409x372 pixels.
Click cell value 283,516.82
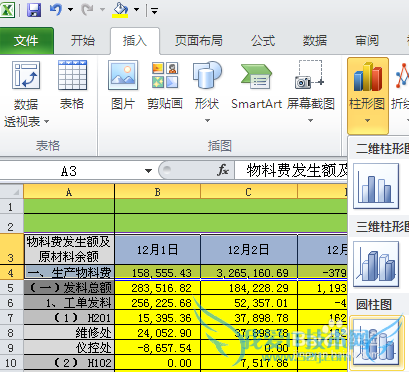coord(157,288)
